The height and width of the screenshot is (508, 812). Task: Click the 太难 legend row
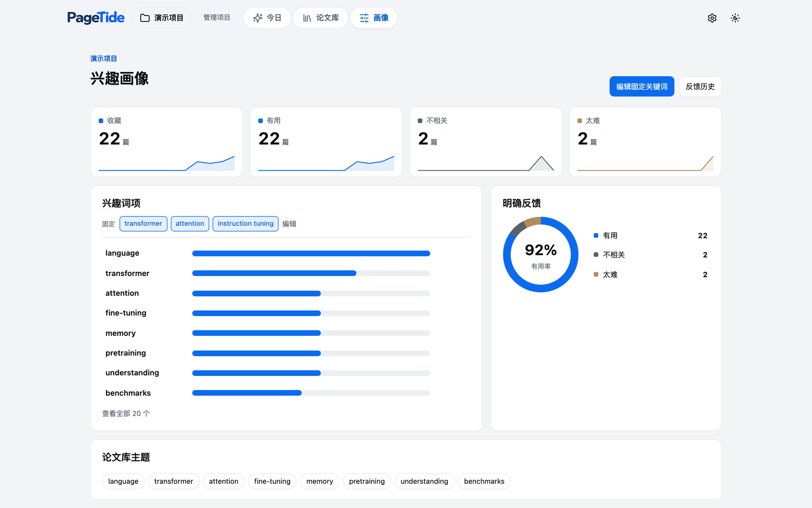tap(651, 275)
